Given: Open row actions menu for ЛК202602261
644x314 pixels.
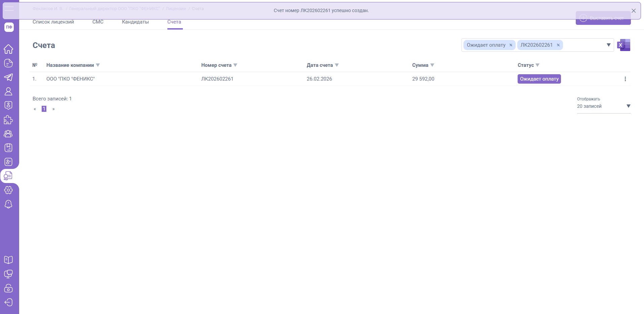Looking at the screenshot, I should (x=625, y=79).
